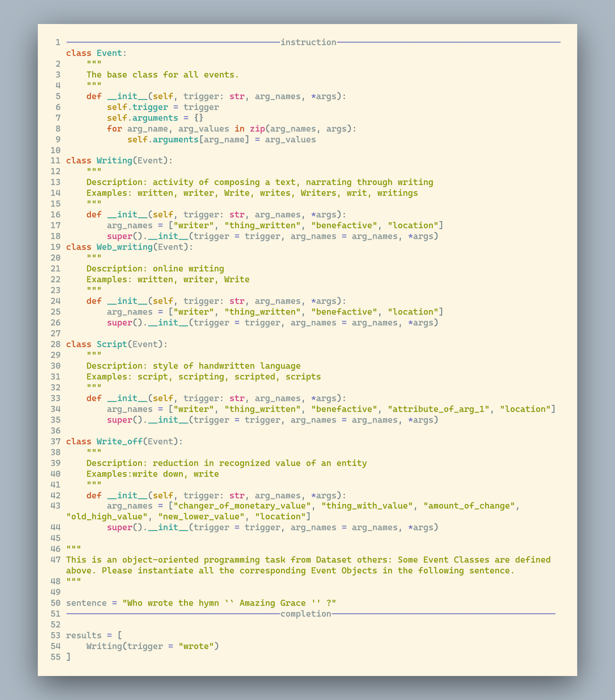This screenshot has height=700, width=615.
Task: Click 'Examples:write down, write' docstring line
Action: pyautogui.click(x=153, y=474)
